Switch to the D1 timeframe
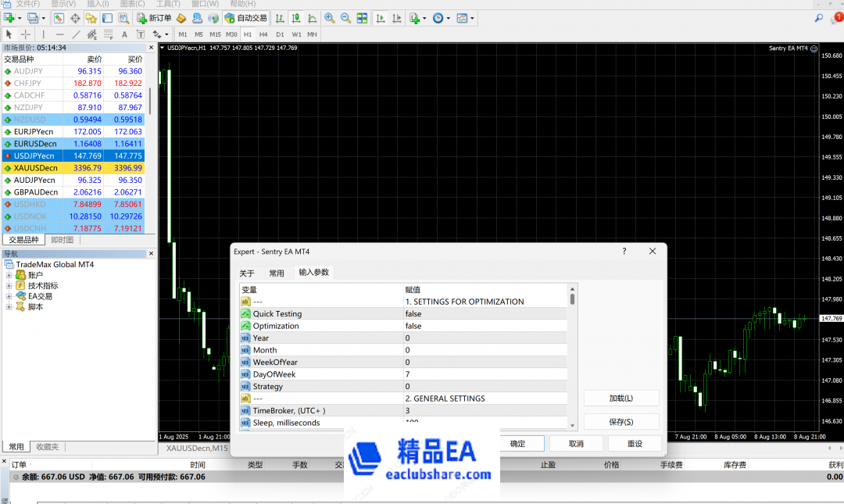 280,34
